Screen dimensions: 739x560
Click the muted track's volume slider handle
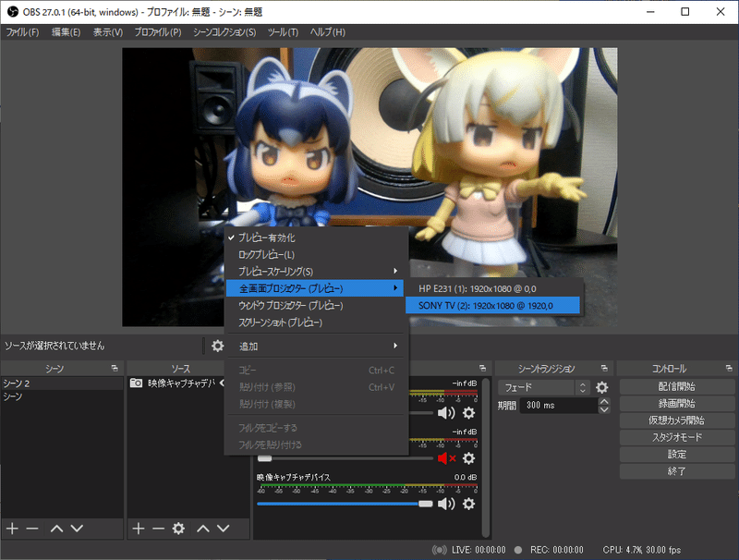(264, 458)
